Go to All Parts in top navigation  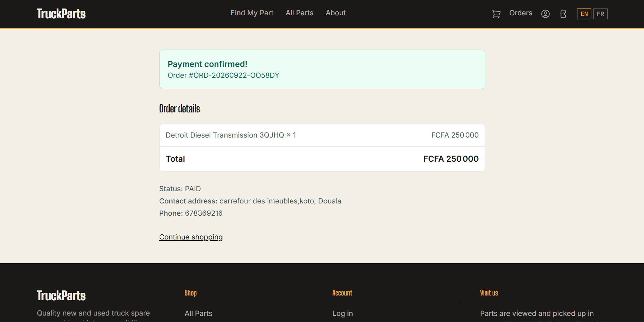click(x=299, y=13)
